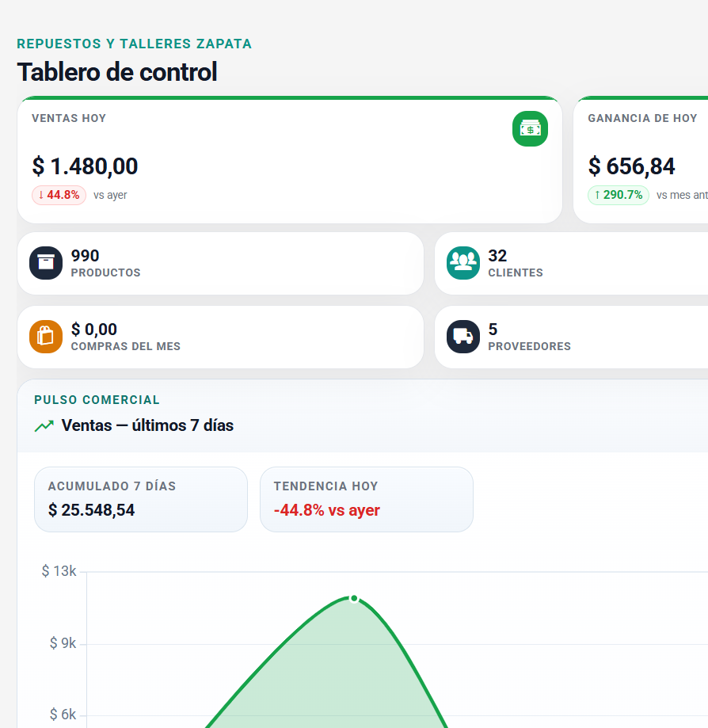This screenshot has height=728, width=708.
Task: Open the Compras del Mes card
Action: (x=220, y=337)
